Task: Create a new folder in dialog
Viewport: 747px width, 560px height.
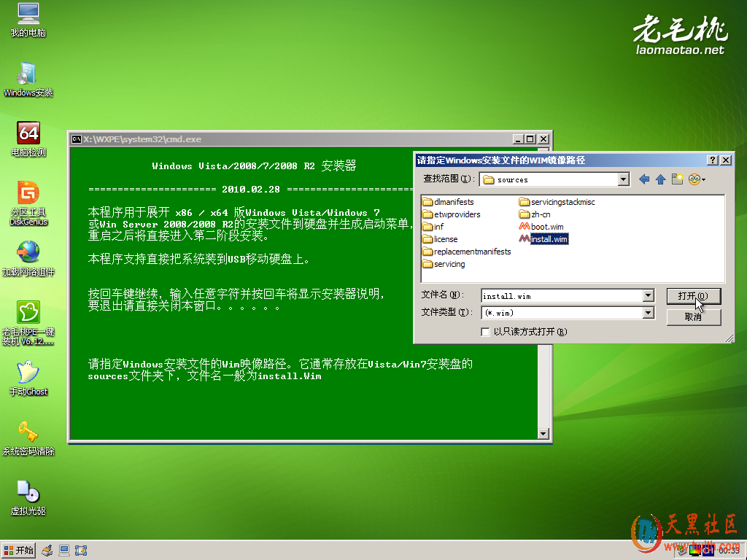Action: pyautogui.click(x=677, y=179)
